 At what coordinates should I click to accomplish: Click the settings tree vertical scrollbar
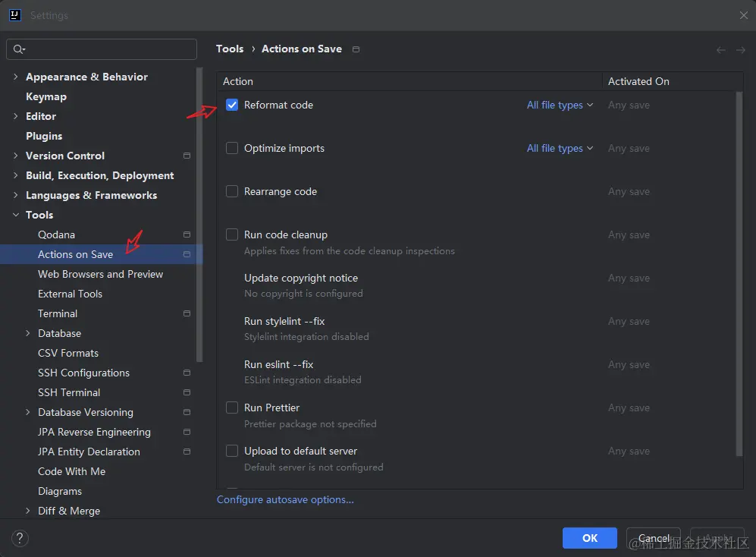(x=199, y=212)
